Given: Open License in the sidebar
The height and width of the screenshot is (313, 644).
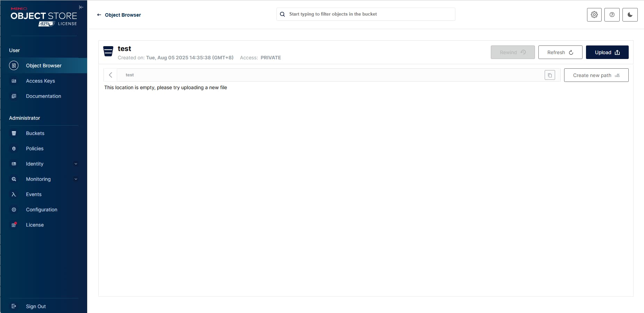Looking at the screenshot, I should tap(44, 225).
